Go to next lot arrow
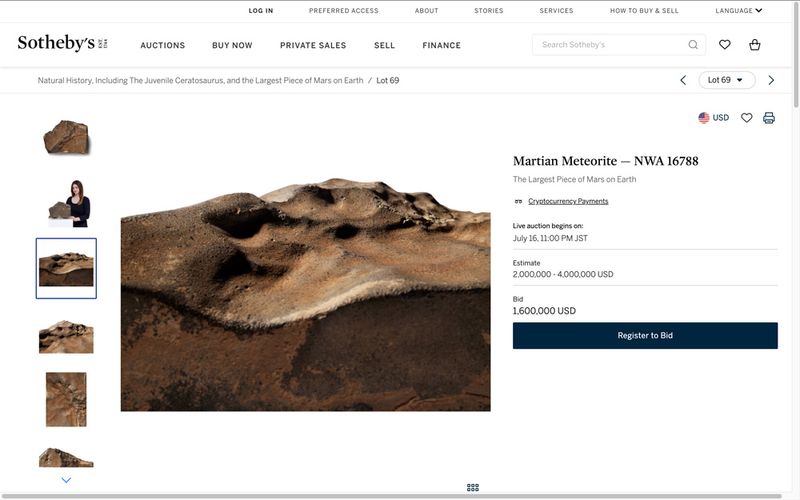 click(x=771, y=80)
